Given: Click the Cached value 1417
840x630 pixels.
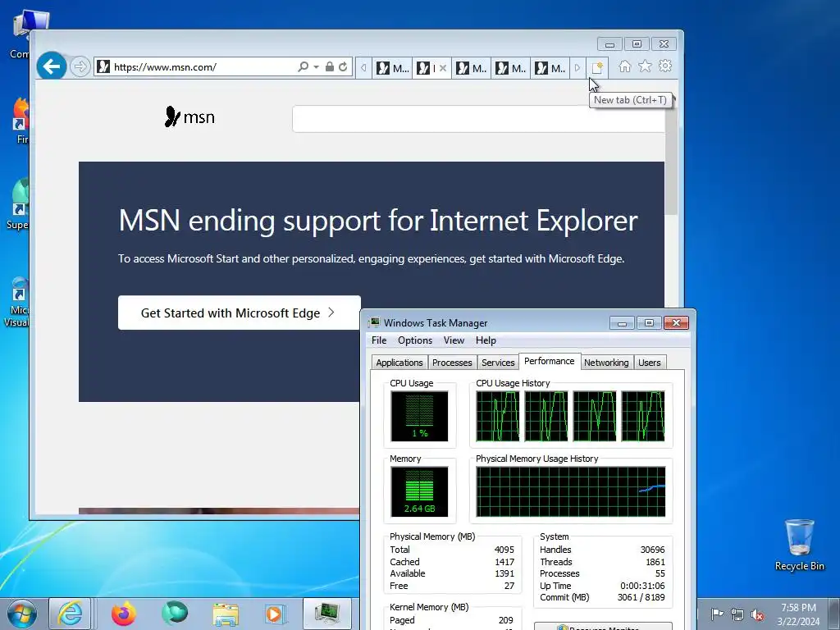Looking at the screenshot, I should point(504,562).
